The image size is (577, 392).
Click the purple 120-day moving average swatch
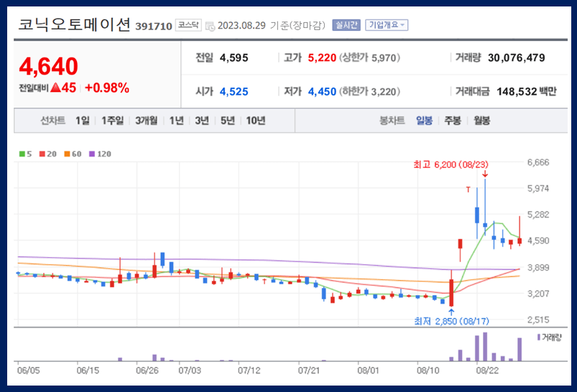(92, 154)
